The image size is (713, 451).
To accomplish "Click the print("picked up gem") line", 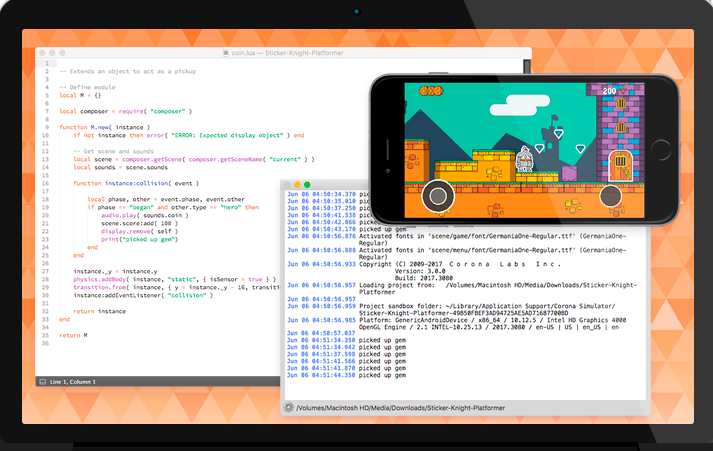I will click(140, 239).
